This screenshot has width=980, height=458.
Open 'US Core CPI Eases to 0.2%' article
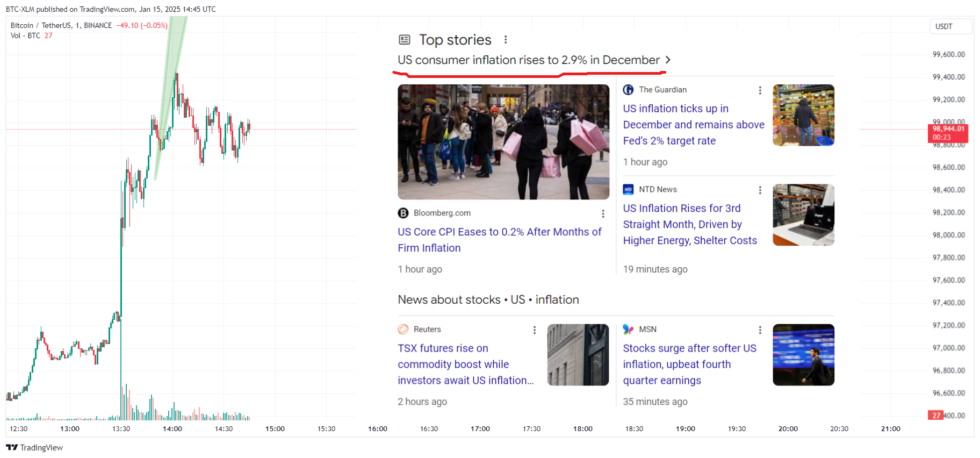click(x=500, y=240)
